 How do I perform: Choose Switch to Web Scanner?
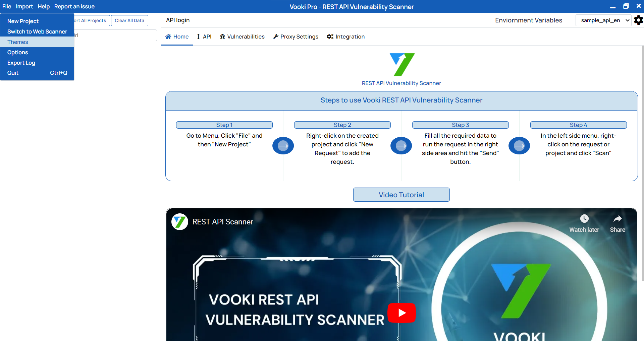(37, 31)
